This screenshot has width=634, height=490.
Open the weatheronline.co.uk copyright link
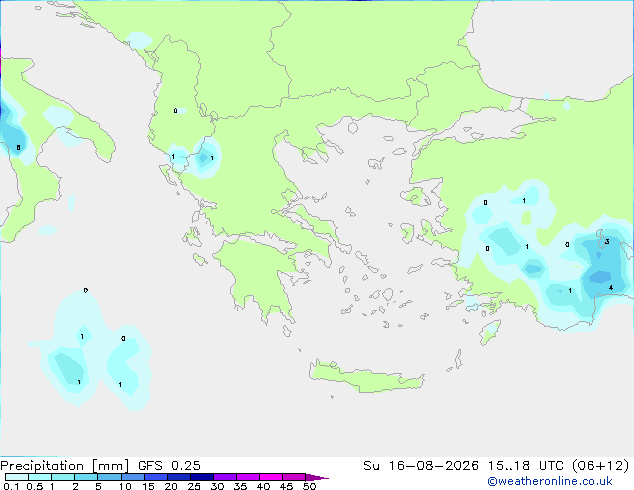(x=550, y=481)
